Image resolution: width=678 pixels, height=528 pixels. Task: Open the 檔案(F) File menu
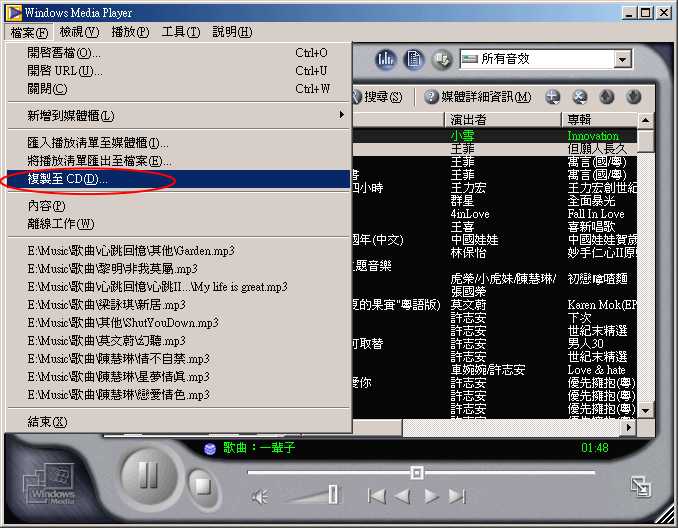(x=29, y=32)
